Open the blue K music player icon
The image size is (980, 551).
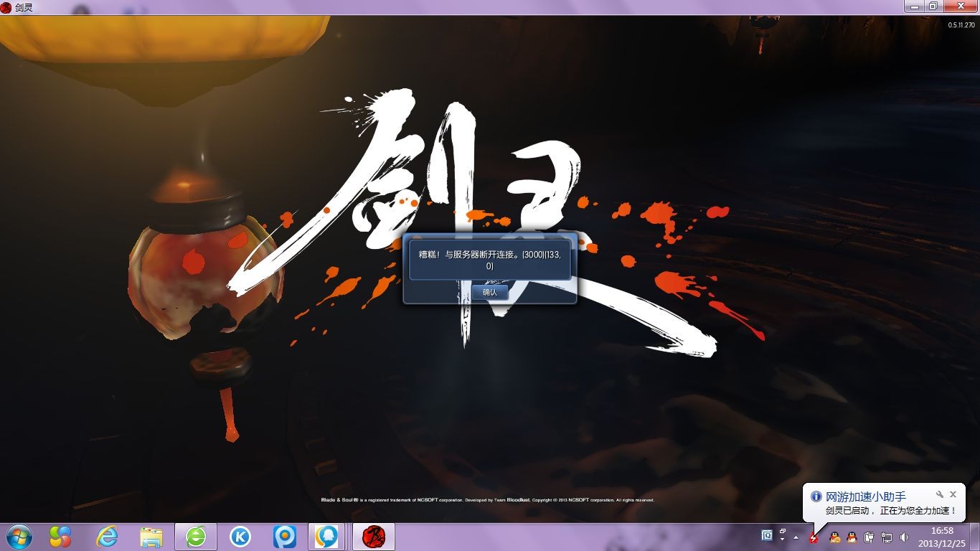pyautogui.click(x=240, y=537)
